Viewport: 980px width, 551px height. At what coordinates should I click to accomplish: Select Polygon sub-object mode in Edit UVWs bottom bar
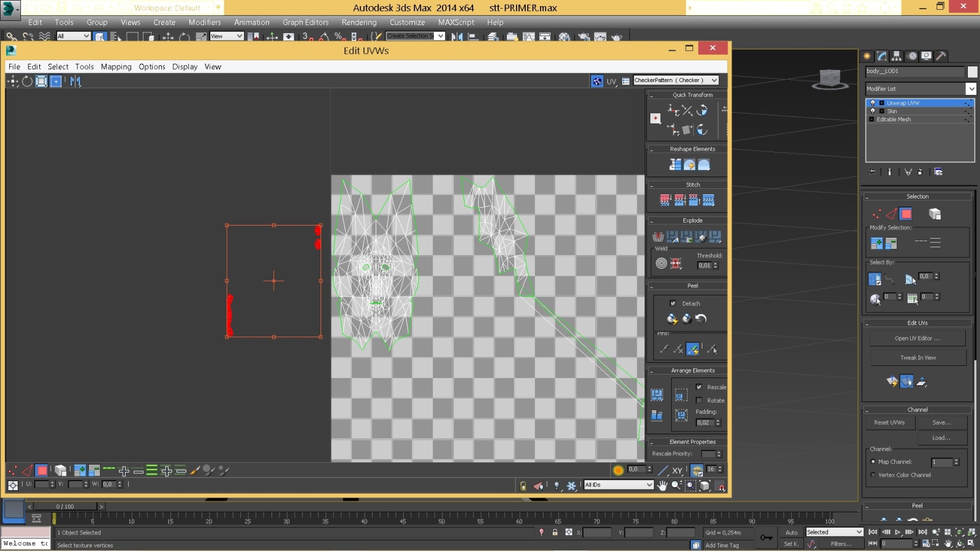(42, 470)
